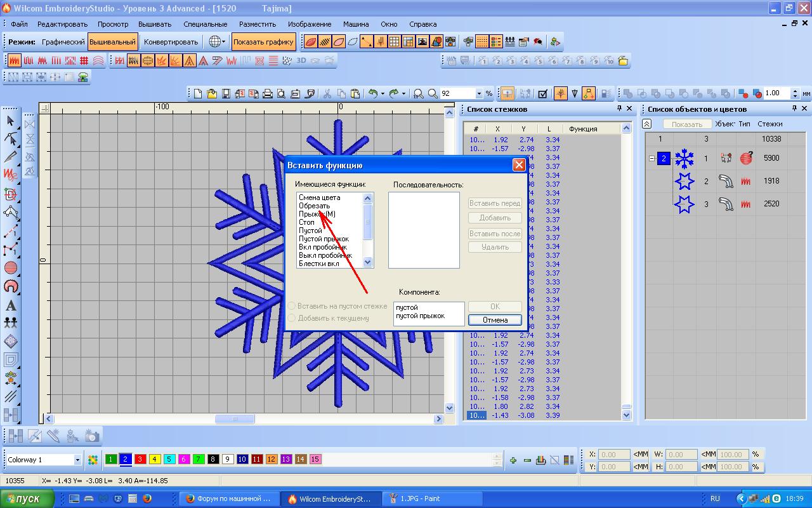Click the Redo arrow icon
Image resolution: width=812 pixels, height=508 pixels.
tap(394, 93)
